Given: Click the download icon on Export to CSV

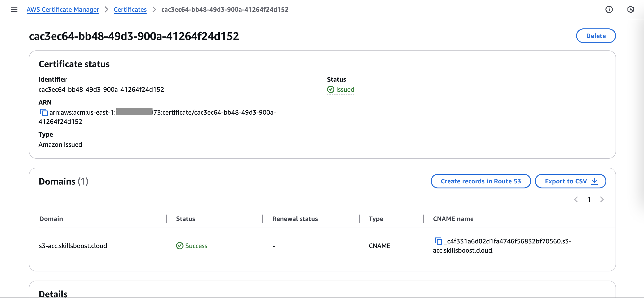Looking at the screenshot, I should point(594,181).
